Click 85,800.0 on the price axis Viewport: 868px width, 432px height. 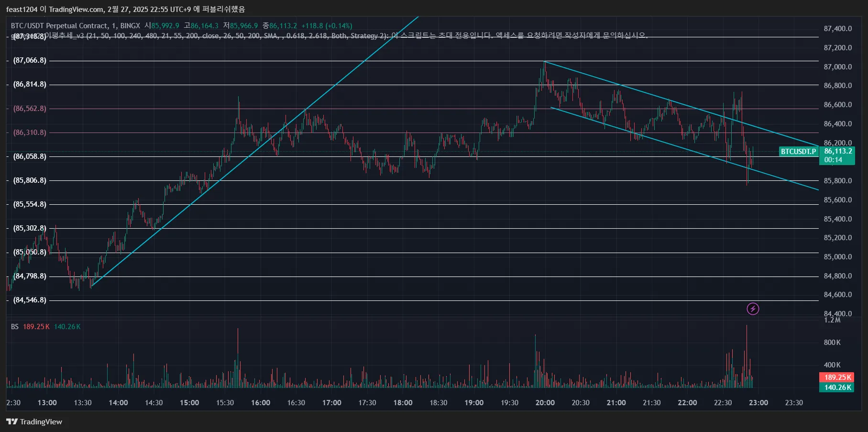[838, 181]
